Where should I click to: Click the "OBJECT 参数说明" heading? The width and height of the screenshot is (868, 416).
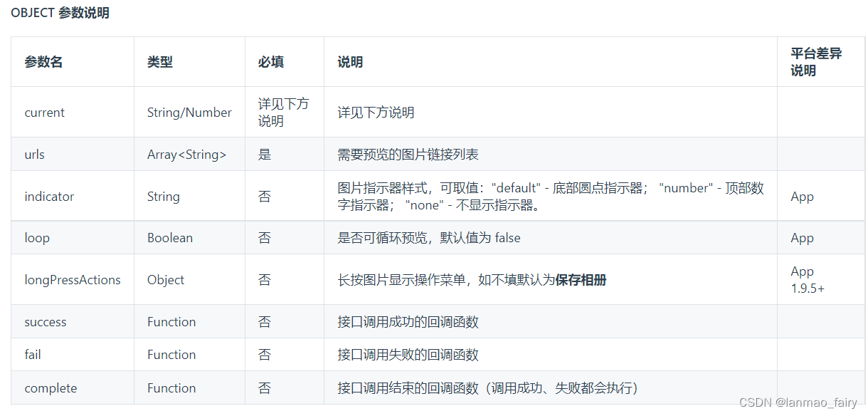point(60,13)
